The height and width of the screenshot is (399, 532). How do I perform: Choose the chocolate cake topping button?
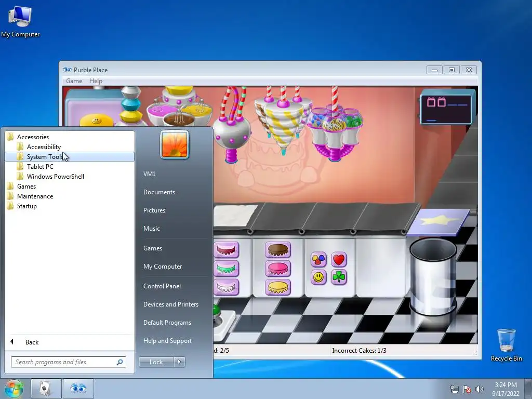coord(278,250)
